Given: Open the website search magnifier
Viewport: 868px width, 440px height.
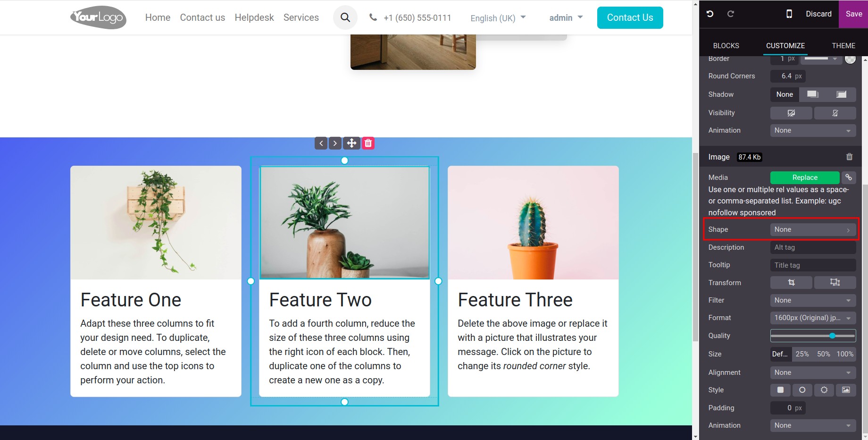Looking at the screenshot, I should 345,17.
